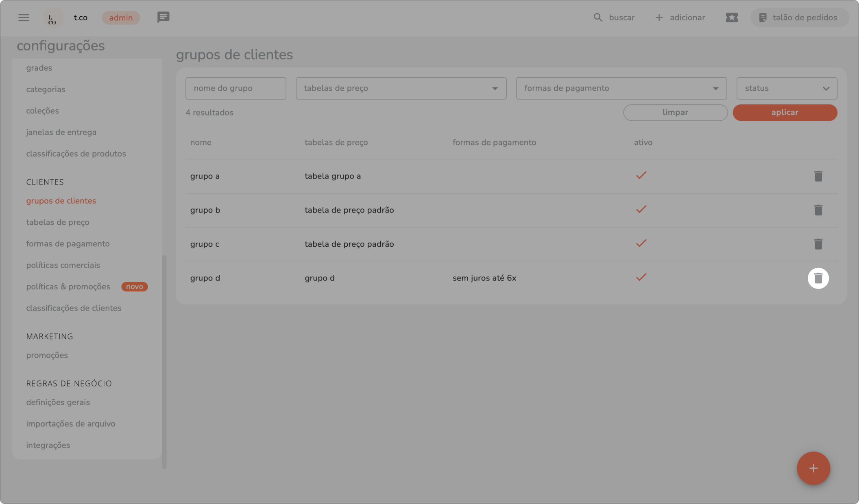Open the hamburger menu
This screenshot has height=504, width=859.
point(24,17)
